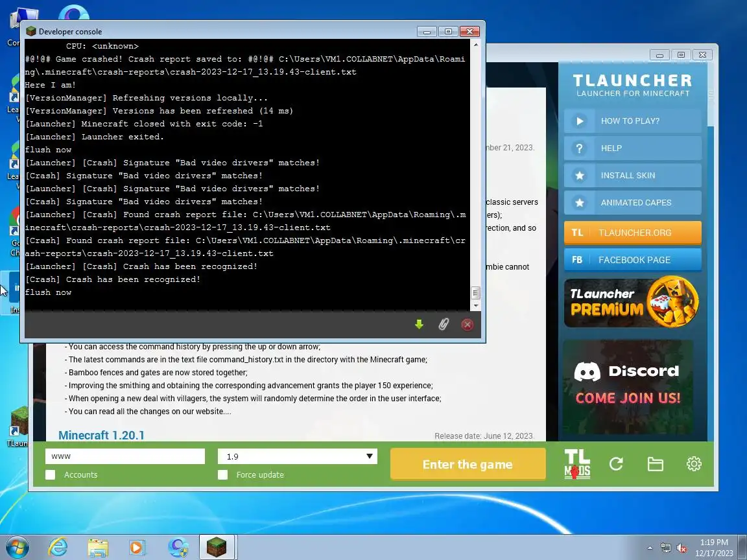Screen dimensions: 747x560
Task: Open the TLAUNCHER.ORG link button
Action: (632, 233)
